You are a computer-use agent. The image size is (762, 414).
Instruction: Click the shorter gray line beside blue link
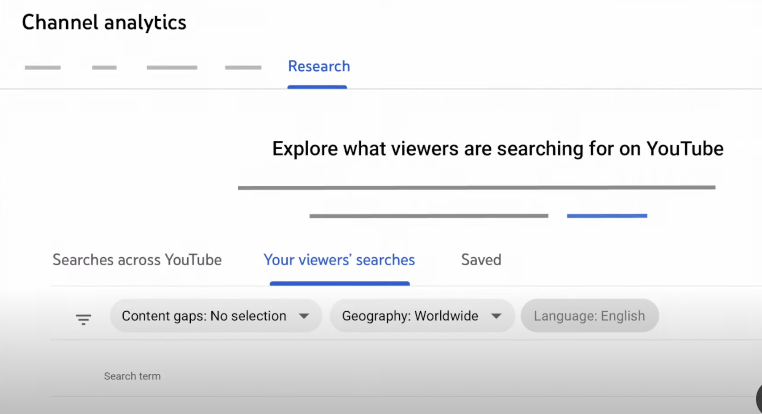pos(429,215)
